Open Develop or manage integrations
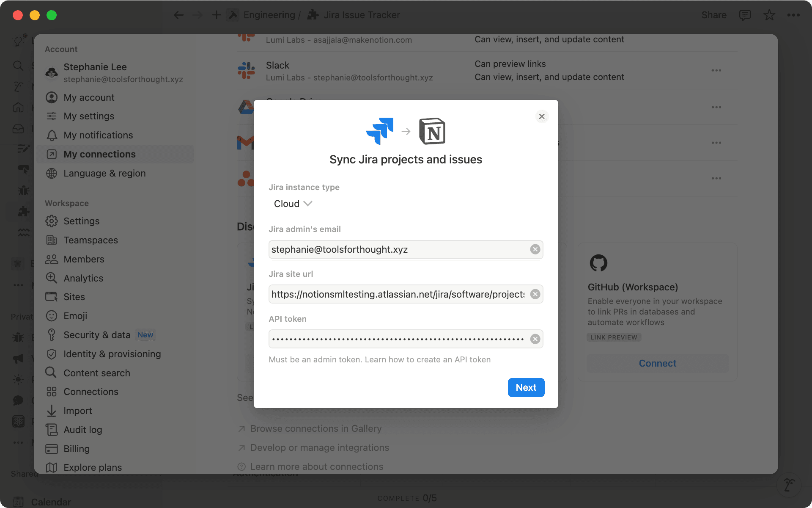Screen dimensions: 812x508 [319, 447]
